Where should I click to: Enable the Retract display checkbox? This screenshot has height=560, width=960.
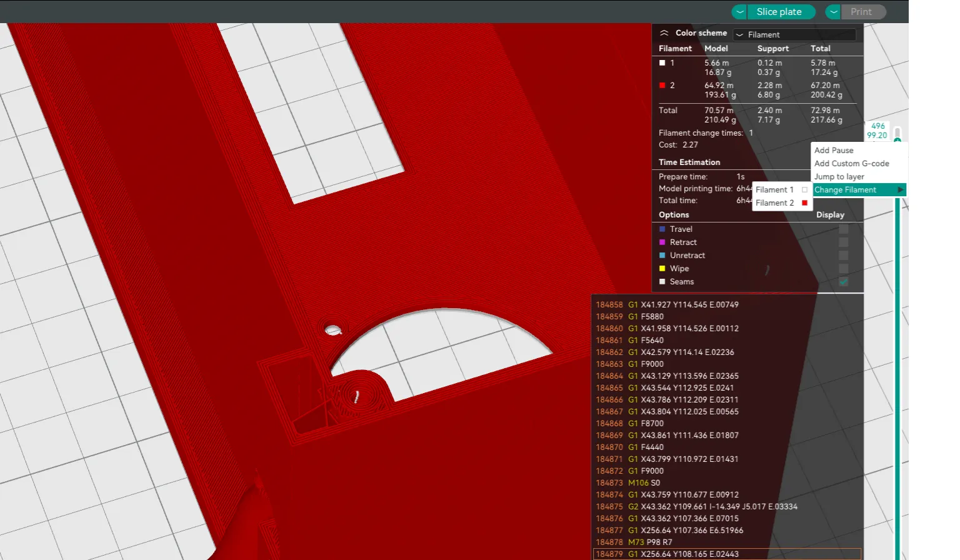coord(844,242)
